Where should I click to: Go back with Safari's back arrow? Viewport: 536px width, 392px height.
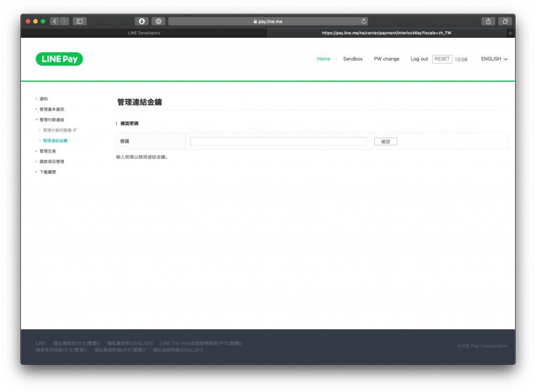54,21
